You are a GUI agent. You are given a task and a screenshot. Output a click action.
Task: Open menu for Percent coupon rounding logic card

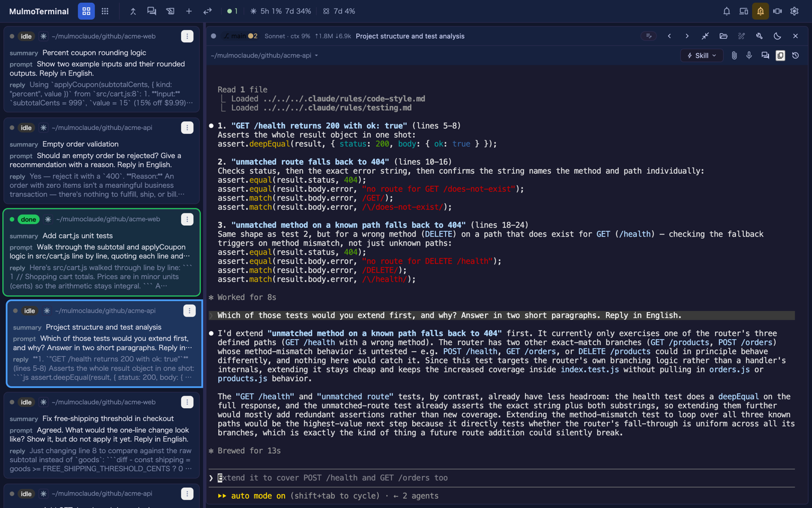click(x=187, y=36)
